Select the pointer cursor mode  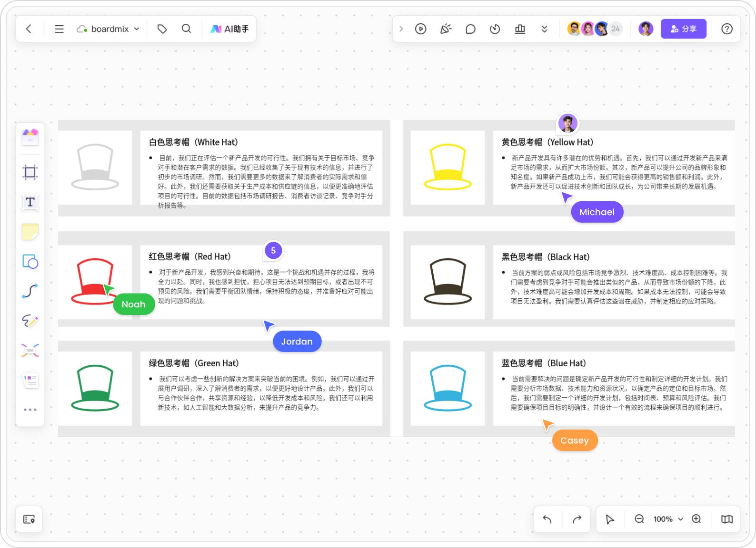pyautogui.click(x=610, y=519)
